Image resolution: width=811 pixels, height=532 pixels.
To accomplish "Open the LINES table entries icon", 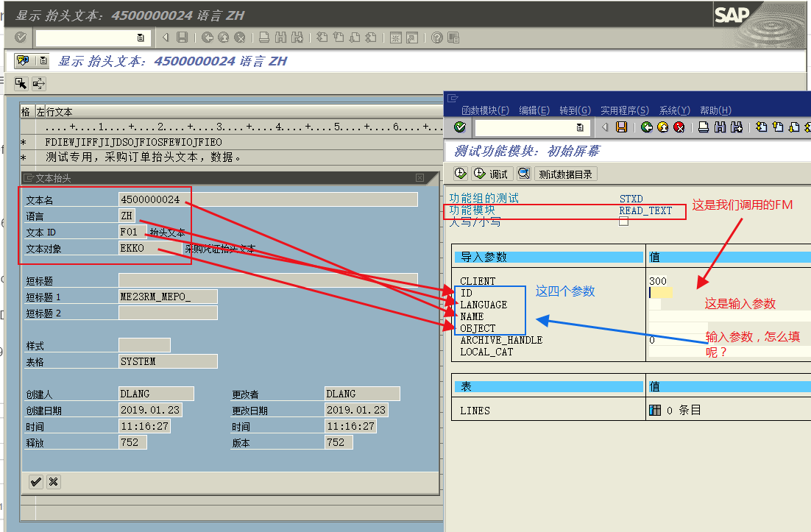I will point(655,410).
